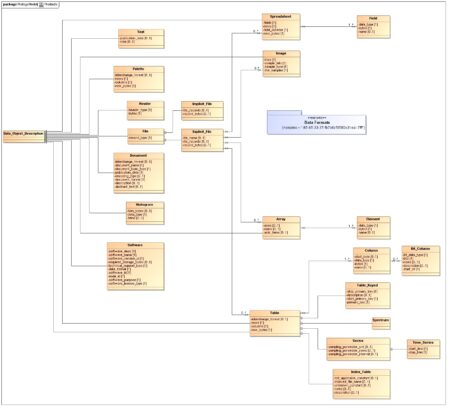The width and height of the screenshot is (450, 409).
Task: Select the Table class box
Action: pos(275,323)
